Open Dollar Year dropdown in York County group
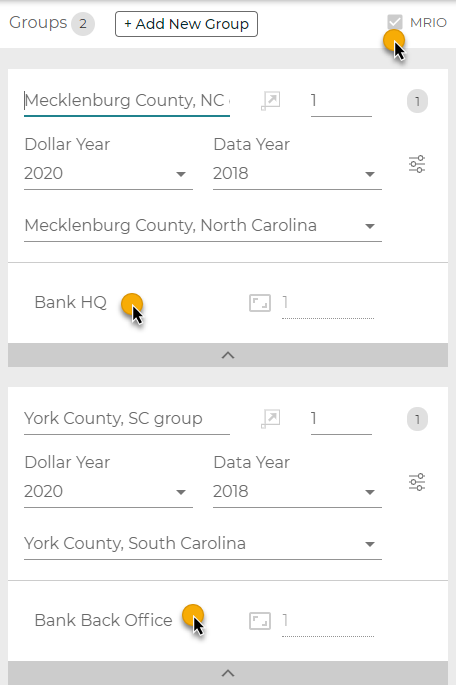 (x=108, y=492)
